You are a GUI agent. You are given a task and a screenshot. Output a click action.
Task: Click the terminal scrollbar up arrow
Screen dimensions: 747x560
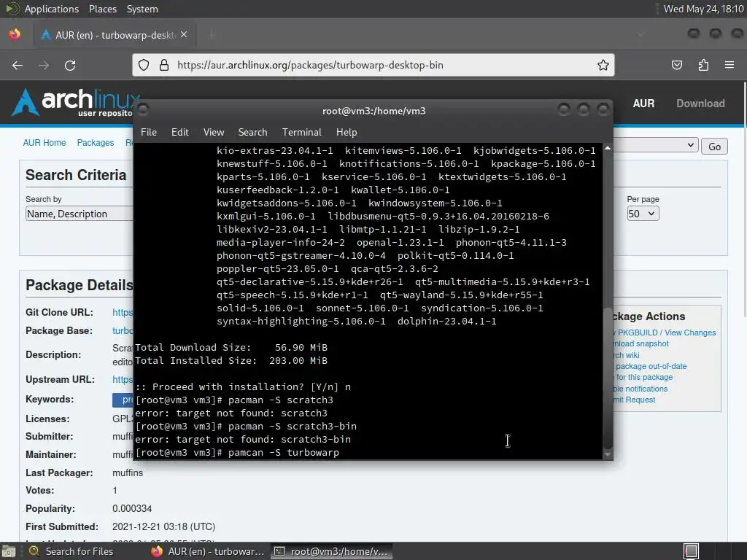pos(608,149)
